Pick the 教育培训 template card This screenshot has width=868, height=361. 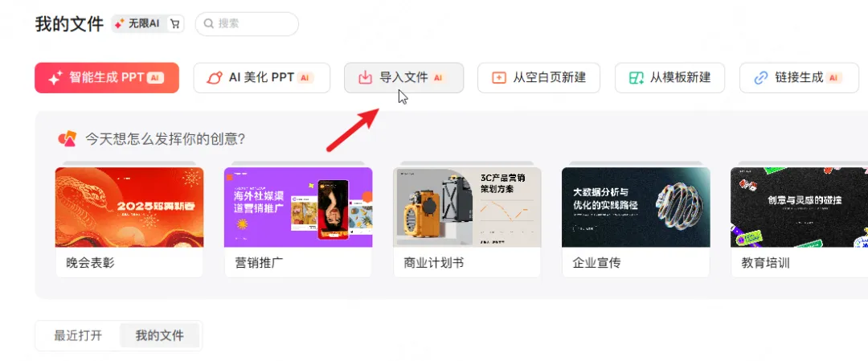coord(800,221)
